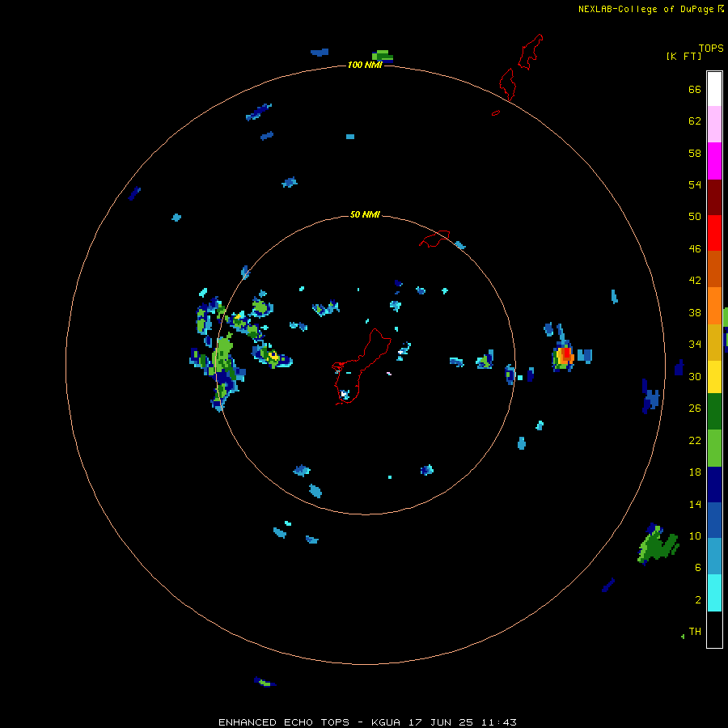Click the legend value 10
Screen dimensions: 728x728
[695, 535]
